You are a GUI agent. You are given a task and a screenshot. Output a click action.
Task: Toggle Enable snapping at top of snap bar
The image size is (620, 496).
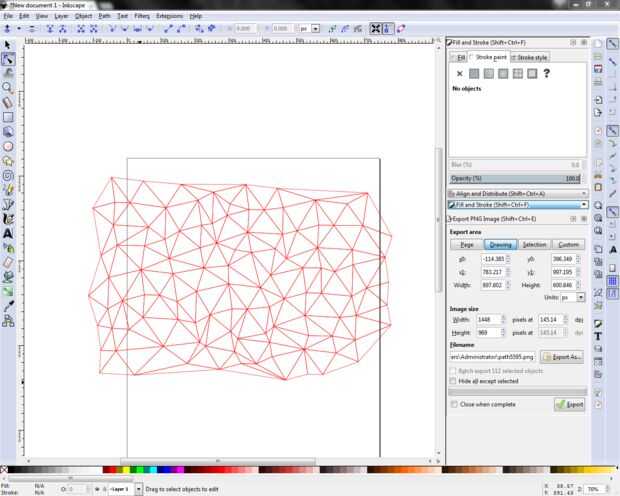612,44
